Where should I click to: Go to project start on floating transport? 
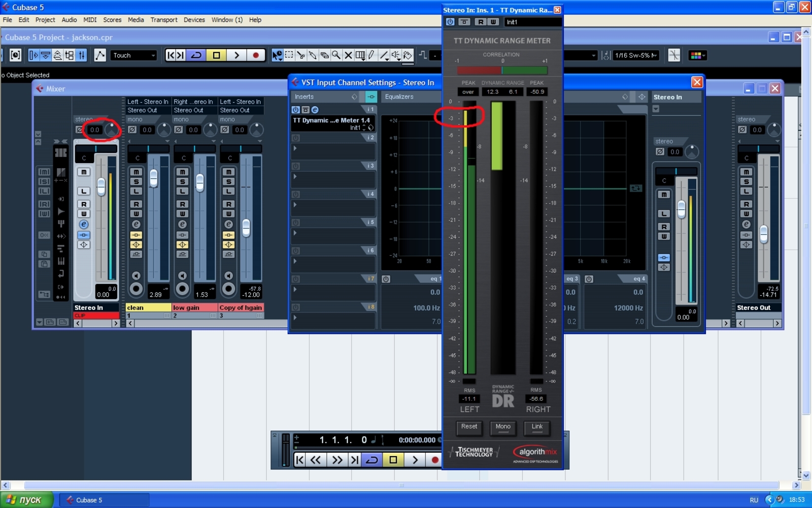[300, 460]
